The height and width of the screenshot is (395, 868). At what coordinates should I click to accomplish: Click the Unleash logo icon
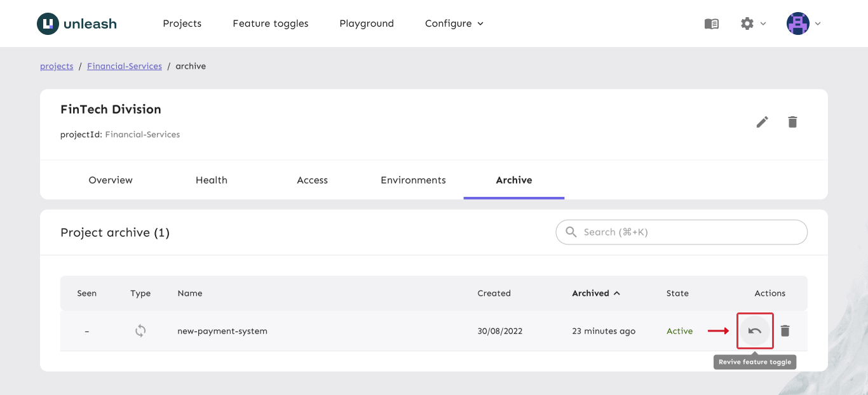click(48, 23)
